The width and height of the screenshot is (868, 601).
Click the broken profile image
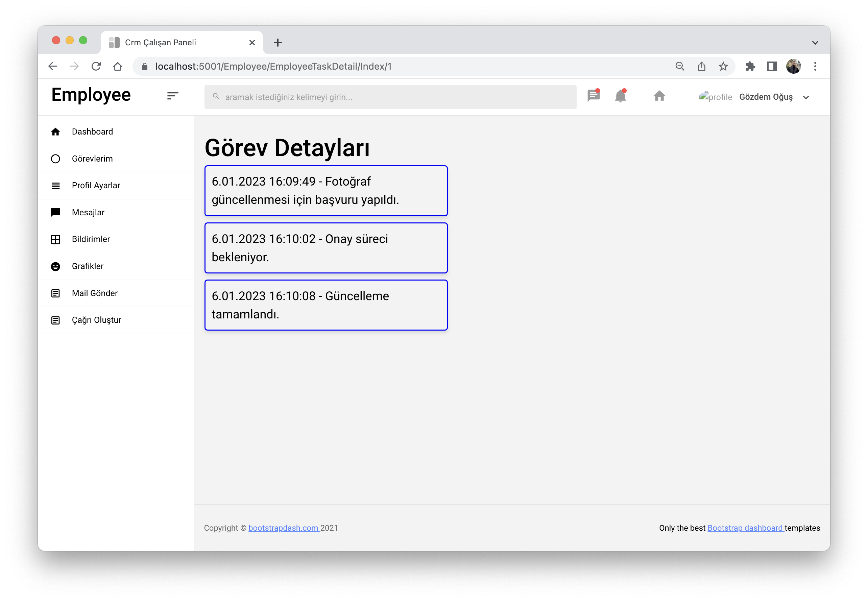(715, 96)
